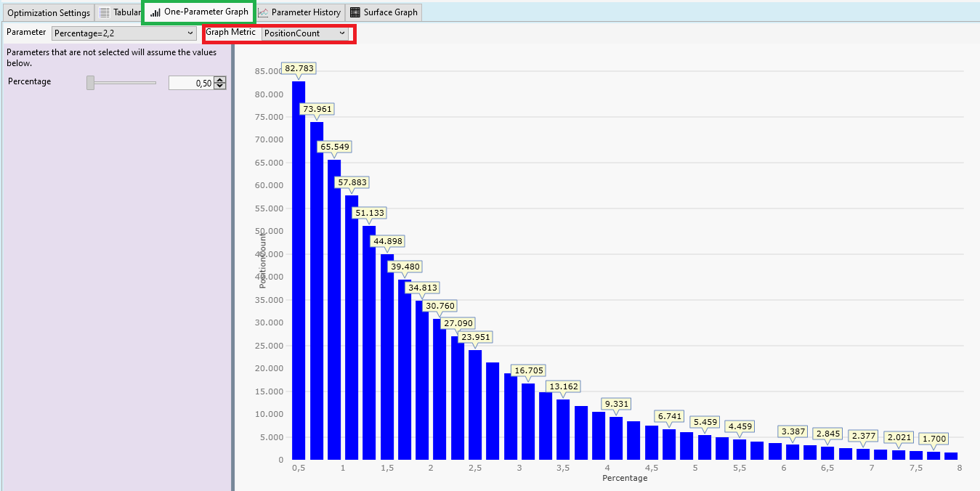Click the Surface Graph tab icon
Viewport: 980px width, 491px height.
355,12
